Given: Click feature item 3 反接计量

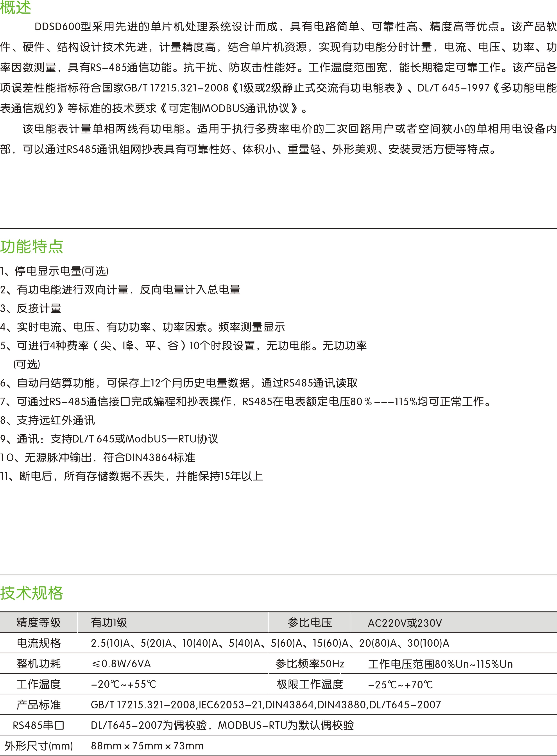Looking at the screenshot, I should point(31,308).
